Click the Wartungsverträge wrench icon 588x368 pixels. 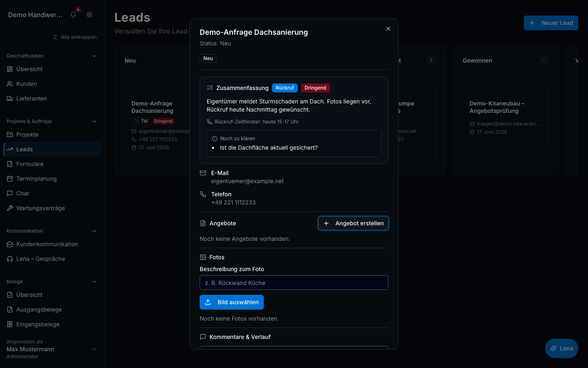pyautogui.click(x=10, y=208)
